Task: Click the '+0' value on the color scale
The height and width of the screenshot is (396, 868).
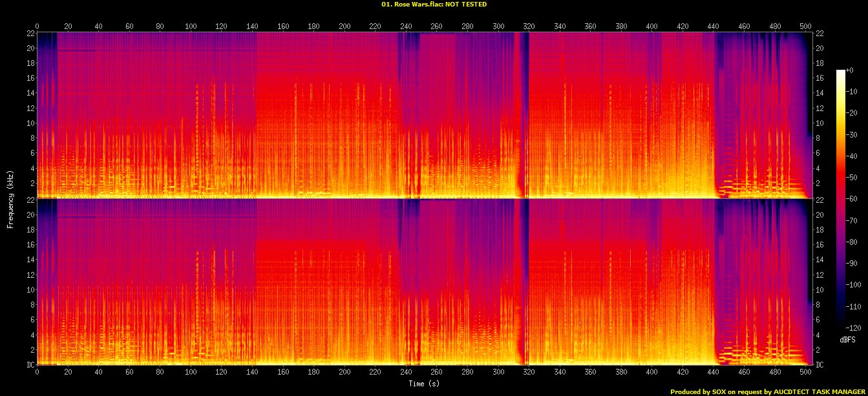Action: point(849,71)
